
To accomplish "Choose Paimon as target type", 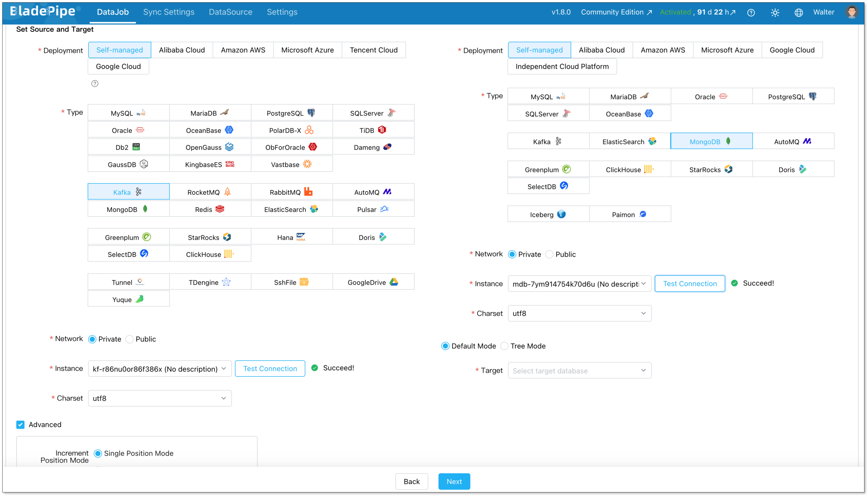I will tap(630, 214).
